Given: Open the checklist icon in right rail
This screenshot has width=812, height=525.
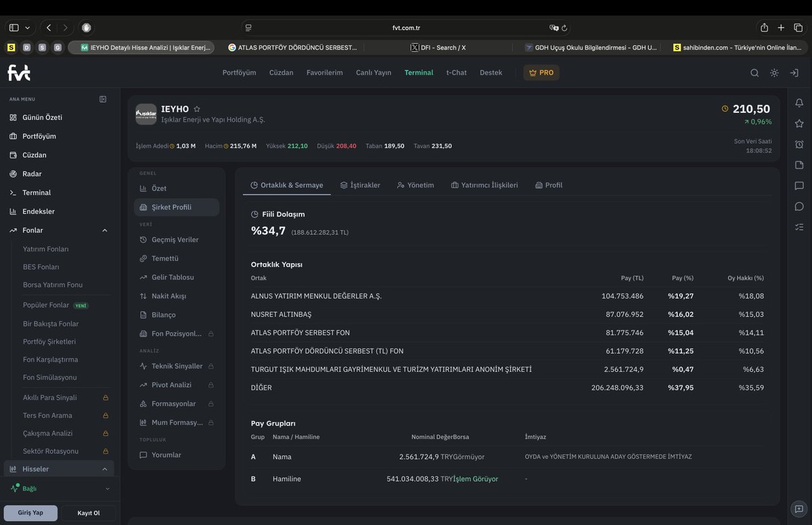Looking at the screenshot, I should click(x=799, y=227).
